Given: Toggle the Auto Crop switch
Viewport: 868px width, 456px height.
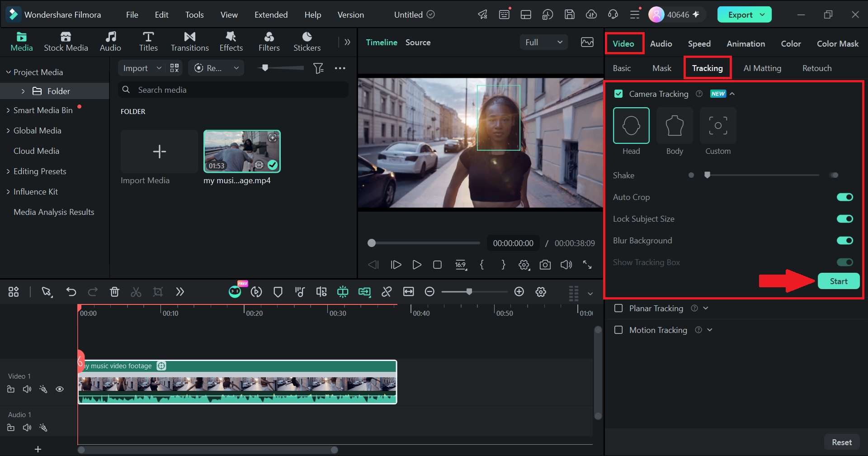Looking at the screenshot, I should coord(844,197).
